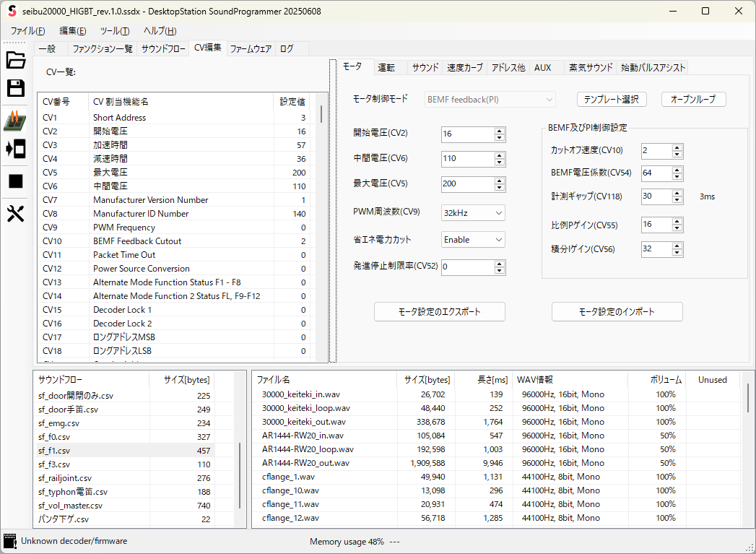Click モータ設定のインポート button

(617, 311)
